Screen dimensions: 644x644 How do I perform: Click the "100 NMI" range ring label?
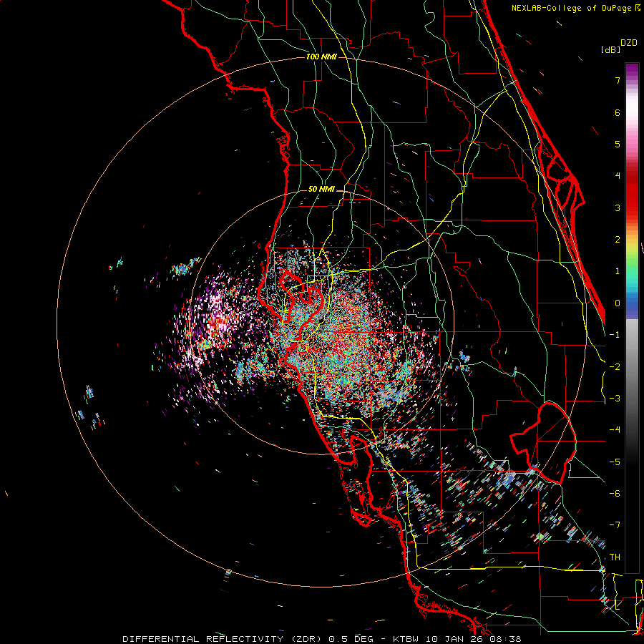[x=321, y=57]
